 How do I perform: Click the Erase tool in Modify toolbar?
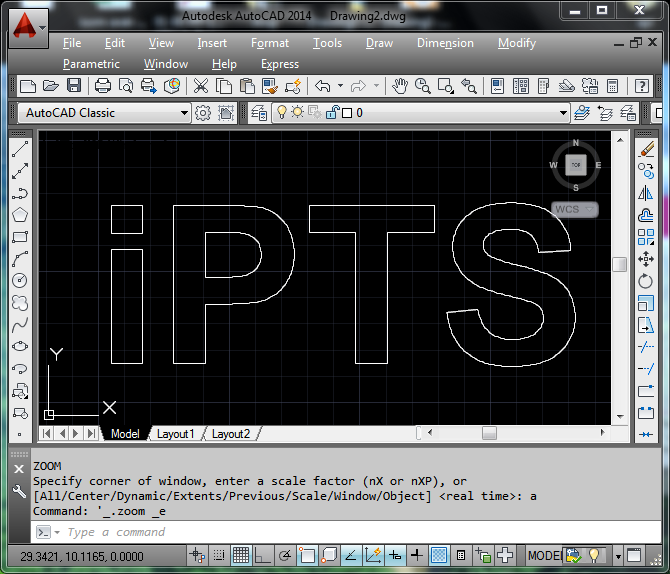coord(646,149)
